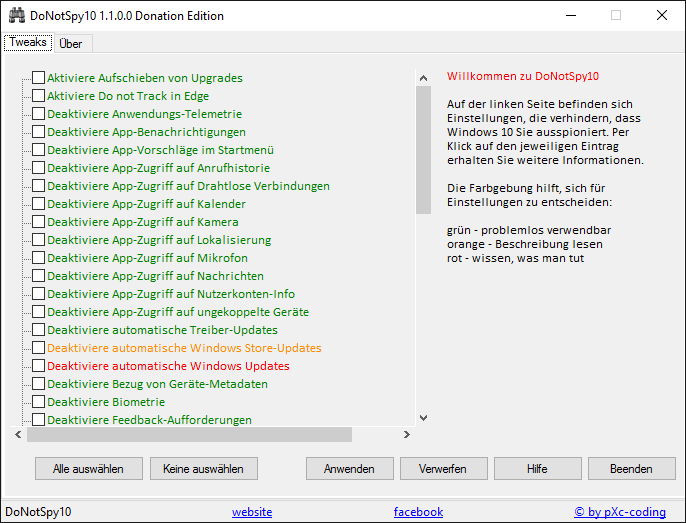Click text Aktiviere Do not Track in Edge
Screen dimensions: 686x523
coord(128,96)
